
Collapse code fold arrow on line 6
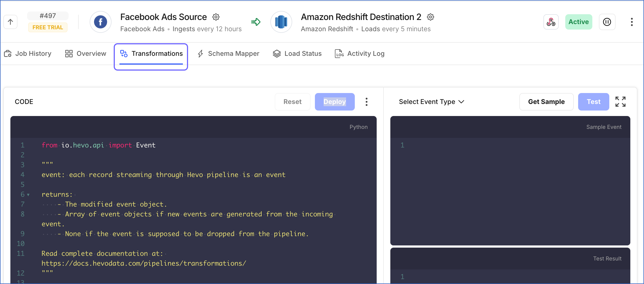pyautogui.click(x=28, y=195)
